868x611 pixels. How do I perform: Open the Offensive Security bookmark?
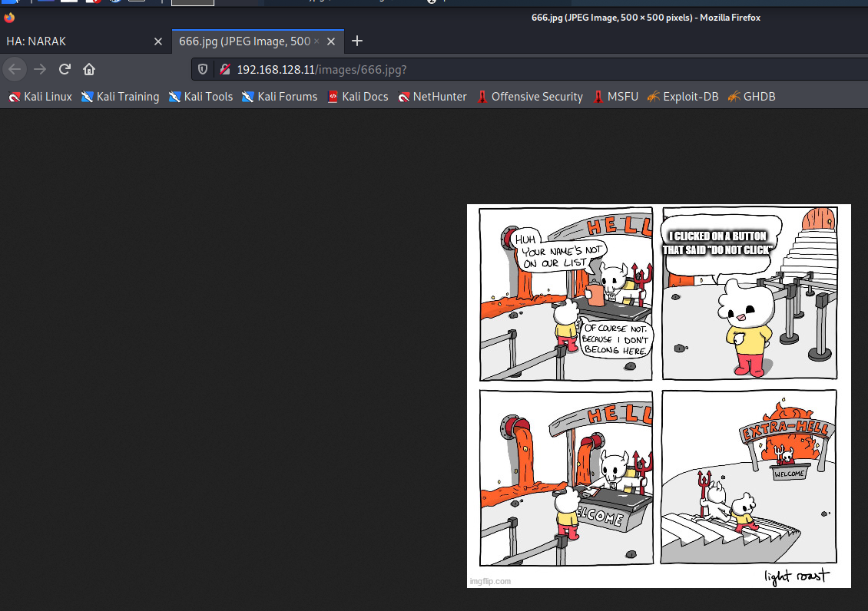click(x=530, y=97)
